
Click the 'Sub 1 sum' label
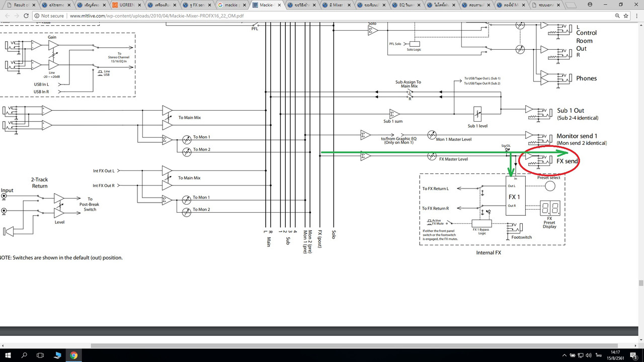pyautogui.click(x=393, y=122)
